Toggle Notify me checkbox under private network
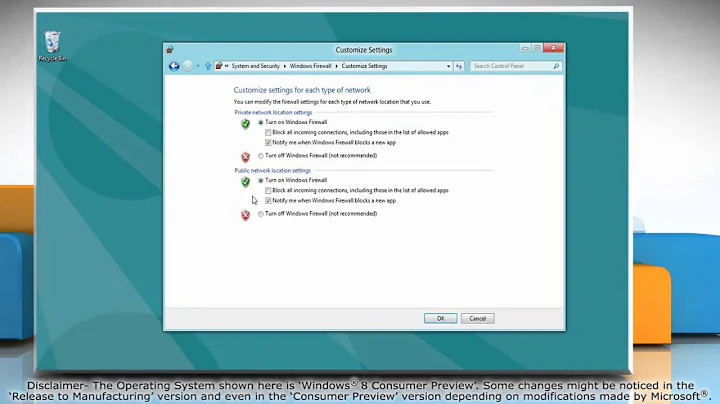This screenshot has width=720, height=404. pyautogui.click(x=268, y=143)
